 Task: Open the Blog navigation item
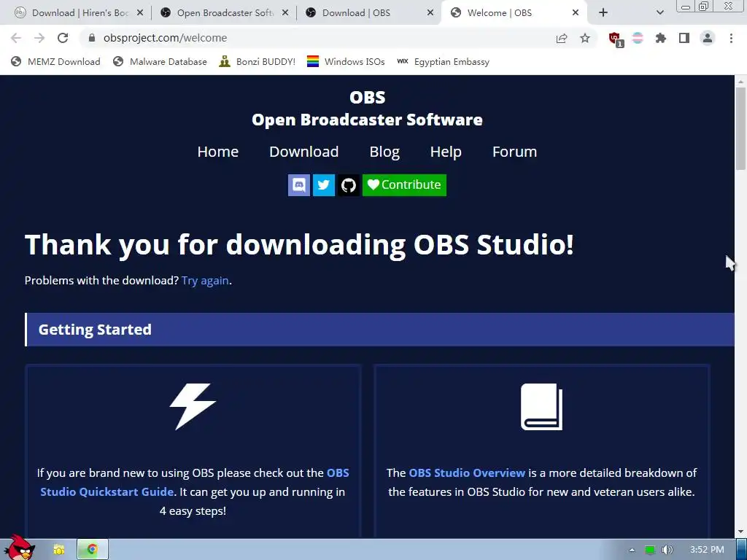click(384, 152)
